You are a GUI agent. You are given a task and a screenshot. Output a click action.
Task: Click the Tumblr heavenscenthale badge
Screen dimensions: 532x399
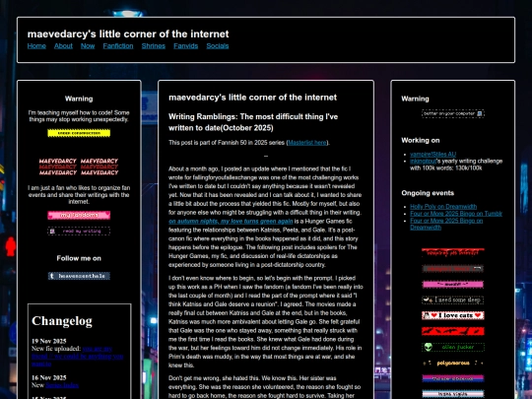pos(79,276)
